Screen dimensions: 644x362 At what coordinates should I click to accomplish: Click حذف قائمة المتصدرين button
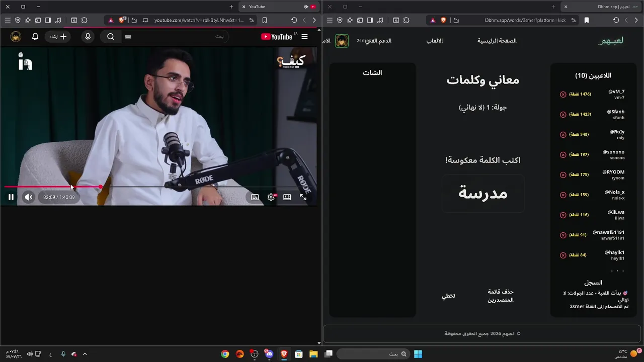(501, 296)
